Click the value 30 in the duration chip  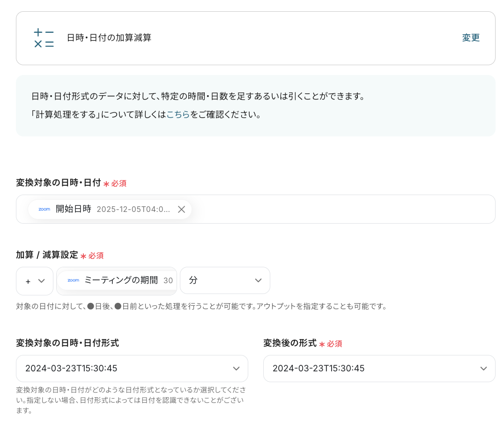click(x=168, y=280)
